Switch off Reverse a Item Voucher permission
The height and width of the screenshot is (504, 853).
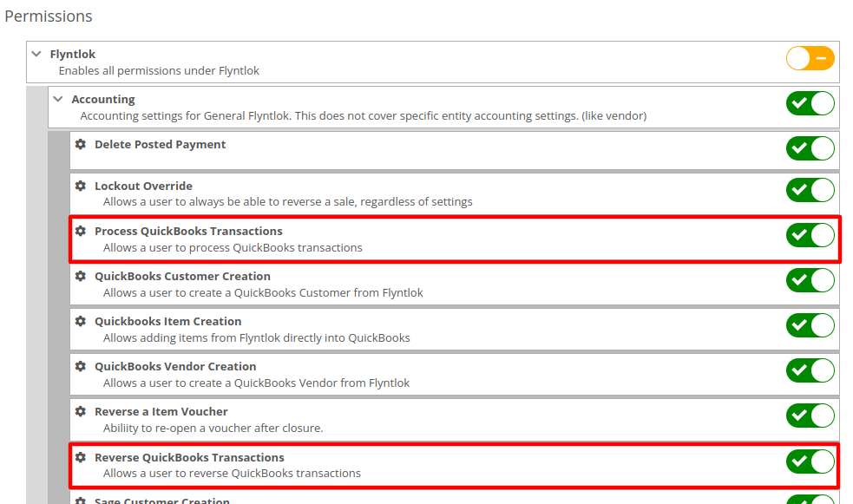[810, 416]
